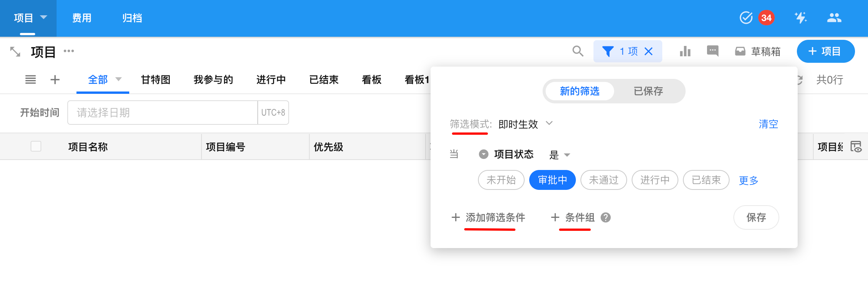Open the bar chart statistics icon
Viewport: 868px width, 294px height.
[x=685, y=51]
